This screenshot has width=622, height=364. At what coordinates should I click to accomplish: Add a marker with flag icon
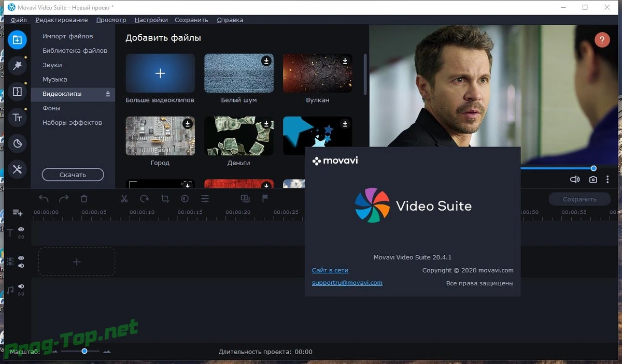265,198
